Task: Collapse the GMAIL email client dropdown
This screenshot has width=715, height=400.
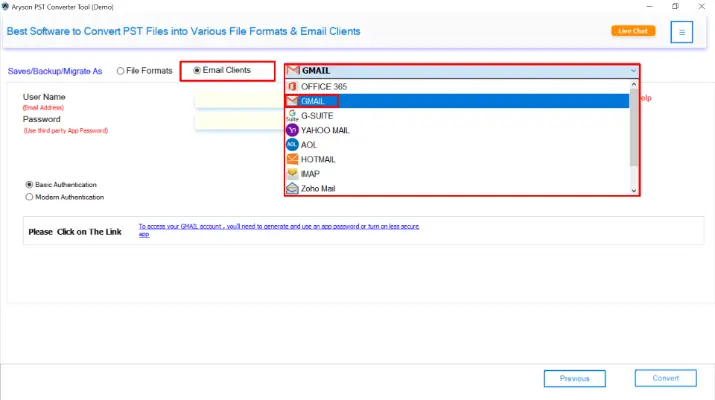Action: (x=633, y=71)
